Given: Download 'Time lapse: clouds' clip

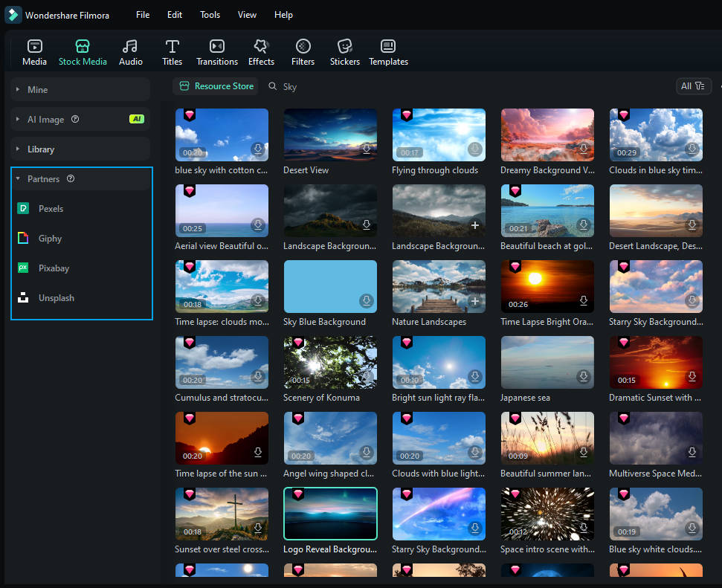Looking at the screenshot, I should tap(258, 300).
